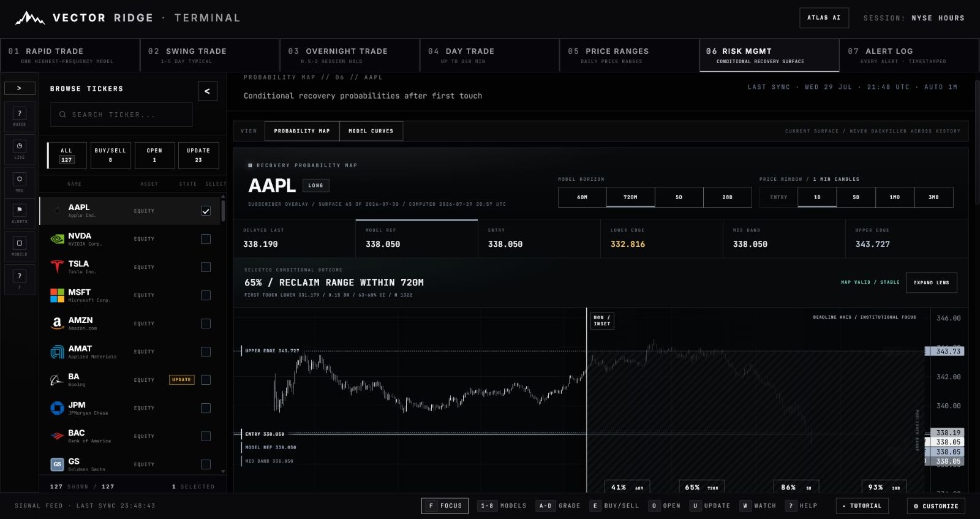Click the F Focus shortcut button
The width and height of the screenshot is (980, 519).
point(445,506)
